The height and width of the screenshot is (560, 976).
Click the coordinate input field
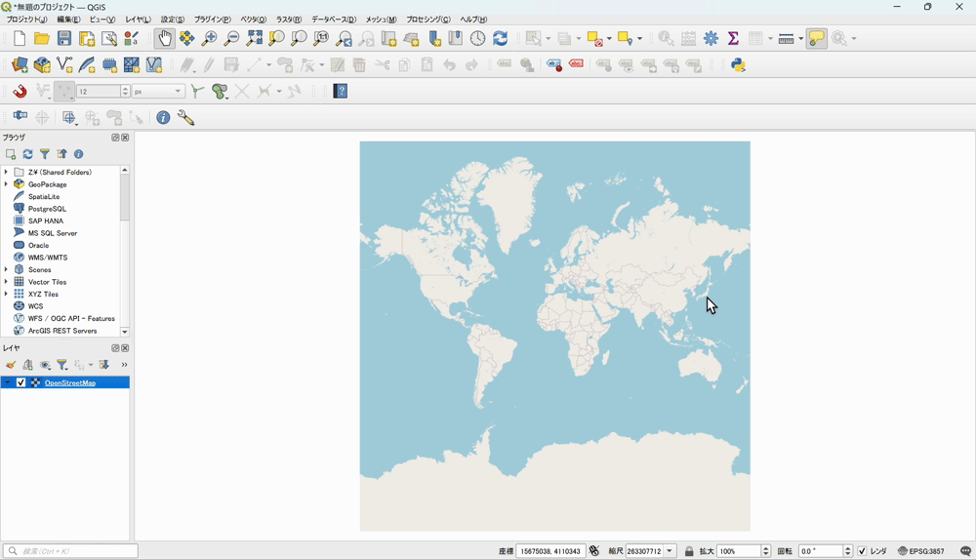pos(550,551)
